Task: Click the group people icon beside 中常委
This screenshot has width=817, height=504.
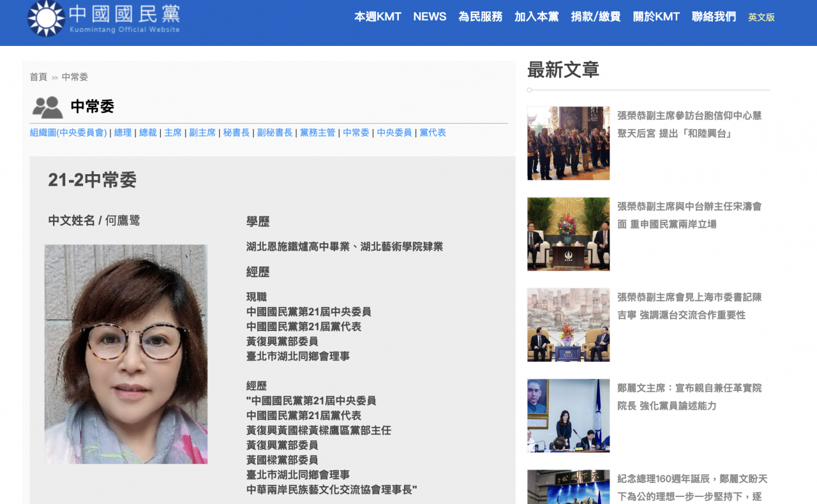Action: (47, 107)
